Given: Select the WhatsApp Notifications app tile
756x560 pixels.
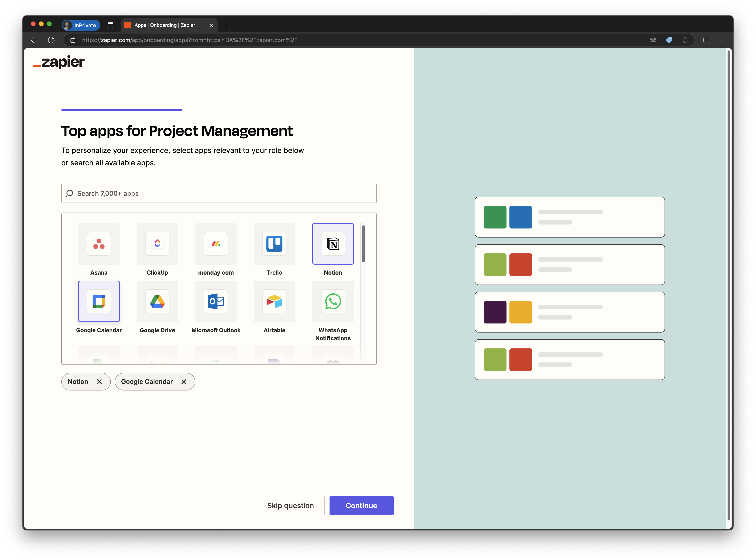Looking at the screenshot, I should [x=333, y=301].
